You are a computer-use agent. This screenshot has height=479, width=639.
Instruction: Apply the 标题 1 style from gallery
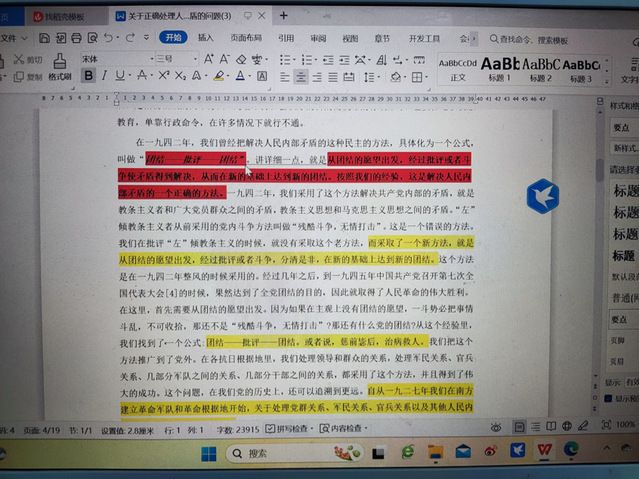(x=500, y=66)
